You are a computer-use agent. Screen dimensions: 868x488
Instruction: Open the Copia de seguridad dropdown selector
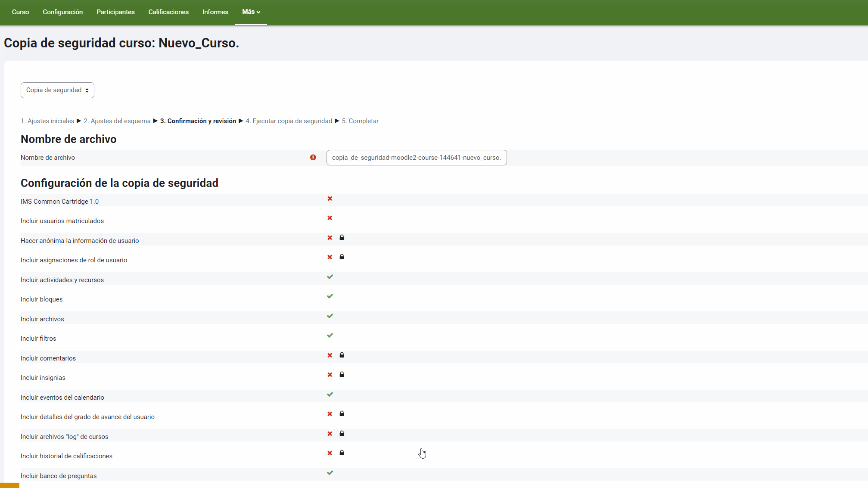57,90
